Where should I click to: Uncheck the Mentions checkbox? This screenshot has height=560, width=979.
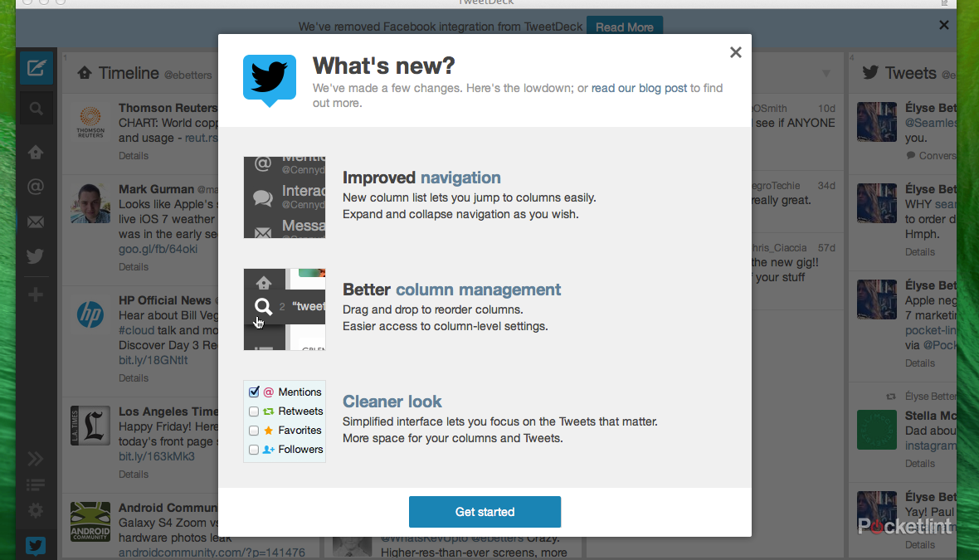253,391
